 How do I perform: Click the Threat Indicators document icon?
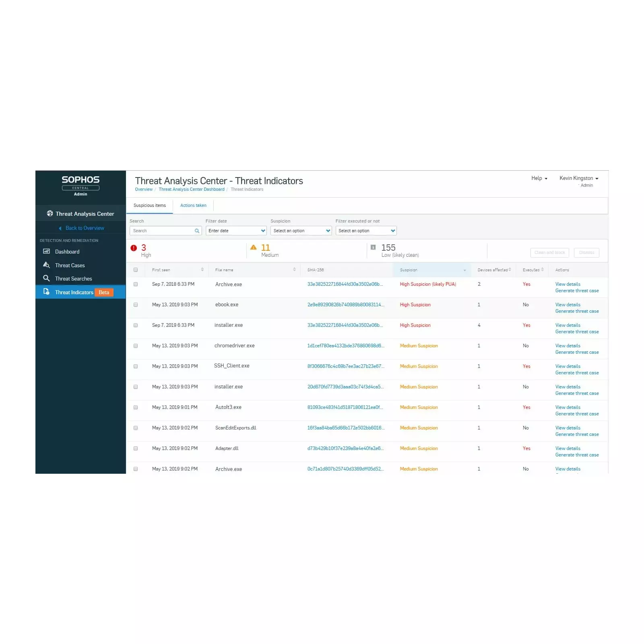pos(46,292)
